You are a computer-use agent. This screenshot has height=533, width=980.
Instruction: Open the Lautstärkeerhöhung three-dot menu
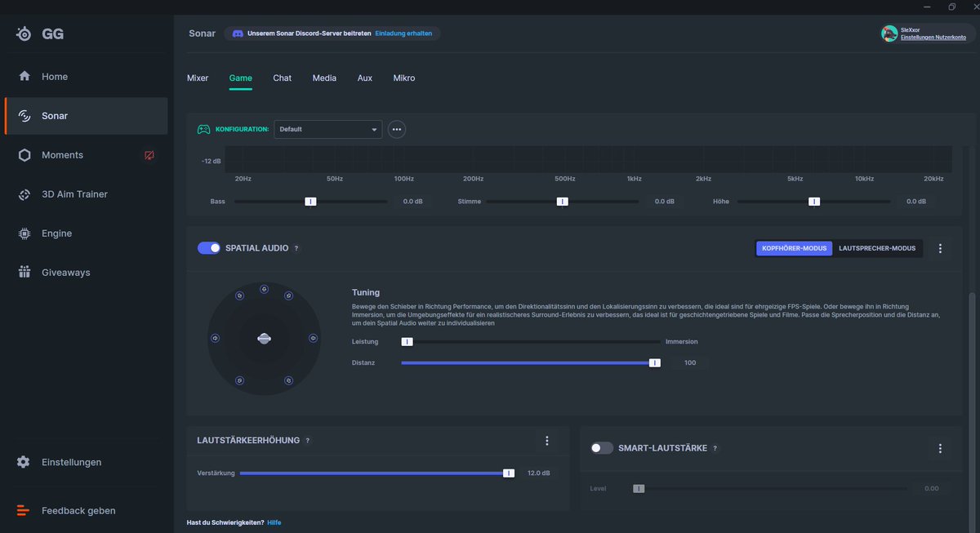pos(547,441)
